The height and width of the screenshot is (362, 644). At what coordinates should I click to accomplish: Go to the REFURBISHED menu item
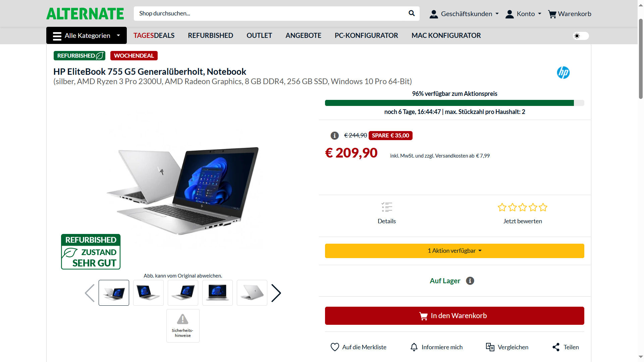210,36
